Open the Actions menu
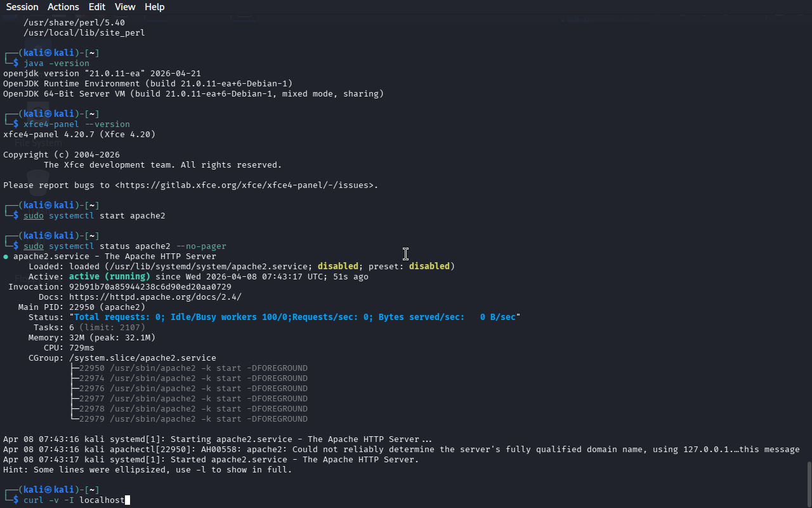 63,7
